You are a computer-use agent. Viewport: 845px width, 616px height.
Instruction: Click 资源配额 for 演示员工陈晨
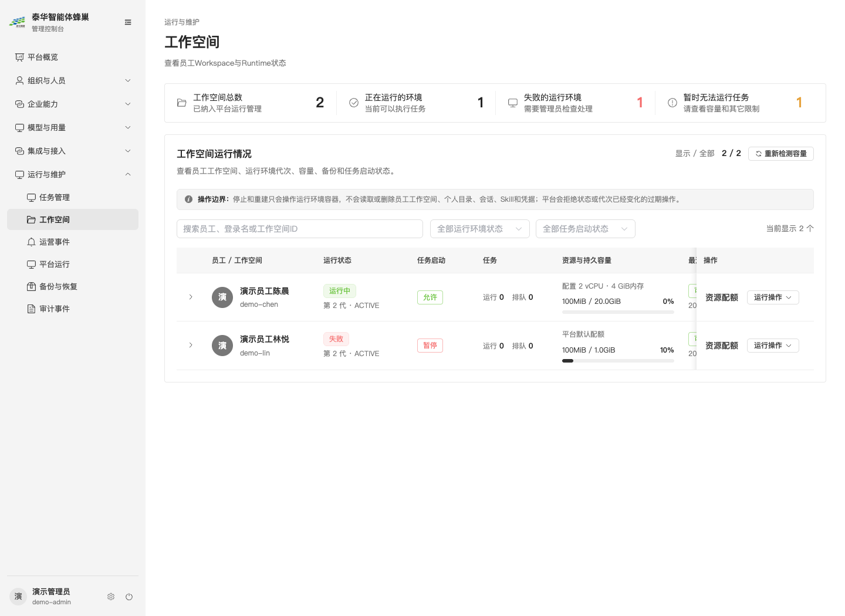(722, 297)
